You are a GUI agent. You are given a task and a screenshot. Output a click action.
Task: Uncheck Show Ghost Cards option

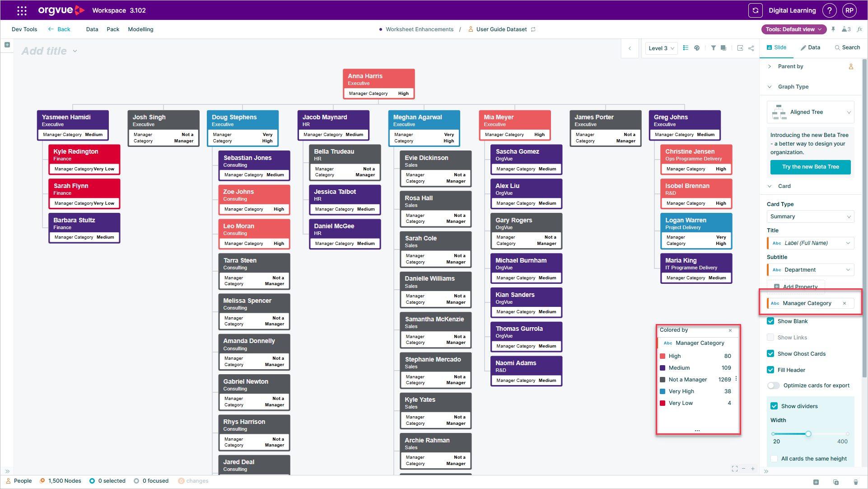click(770, 354)
